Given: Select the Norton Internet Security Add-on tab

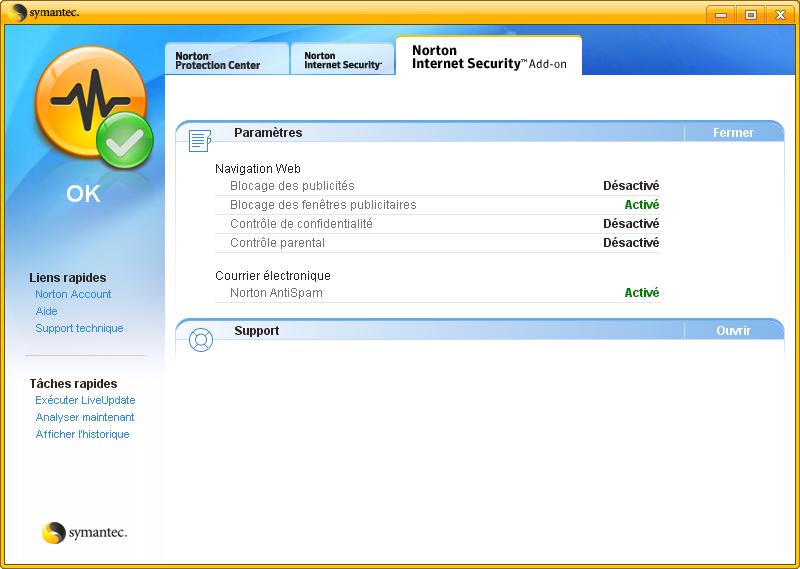Looking at the screenshot, I should 489,56.
